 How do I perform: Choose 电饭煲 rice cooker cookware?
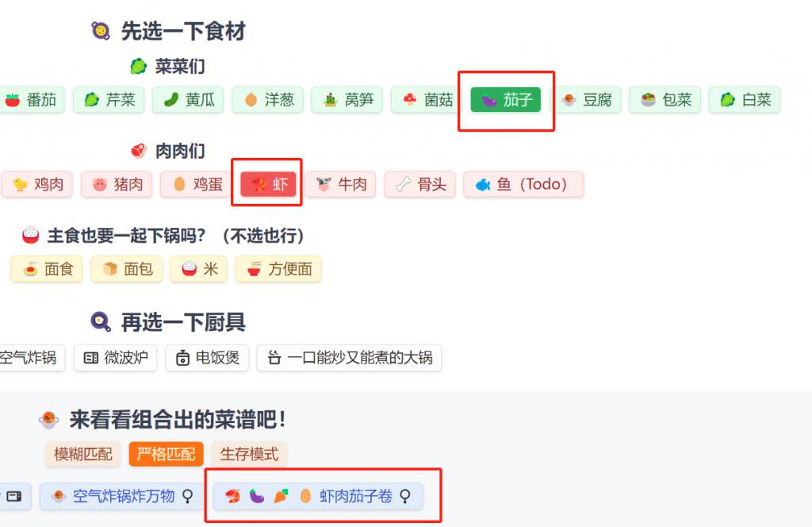207,358
